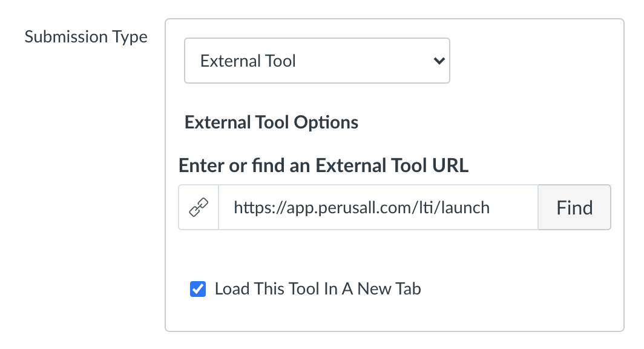
Task: Uncheck Load This Tool In A New Tab
Action: (198, 289)
